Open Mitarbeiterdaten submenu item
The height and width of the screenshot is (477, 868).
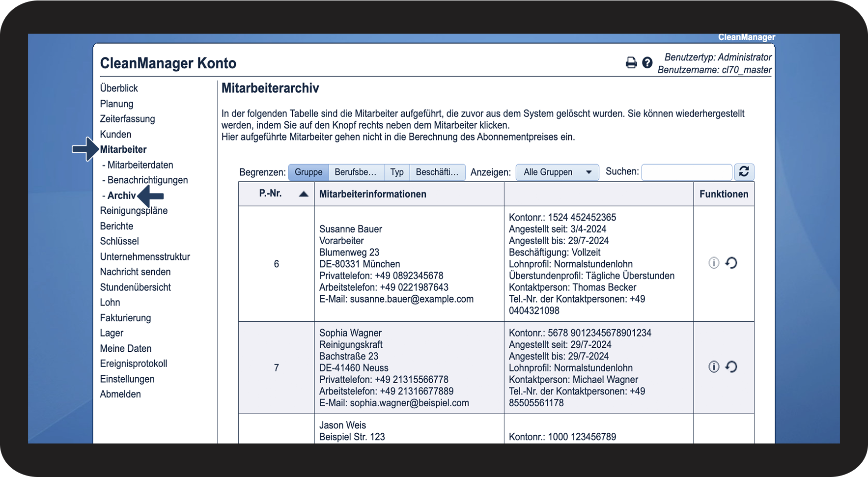point(140,165)
